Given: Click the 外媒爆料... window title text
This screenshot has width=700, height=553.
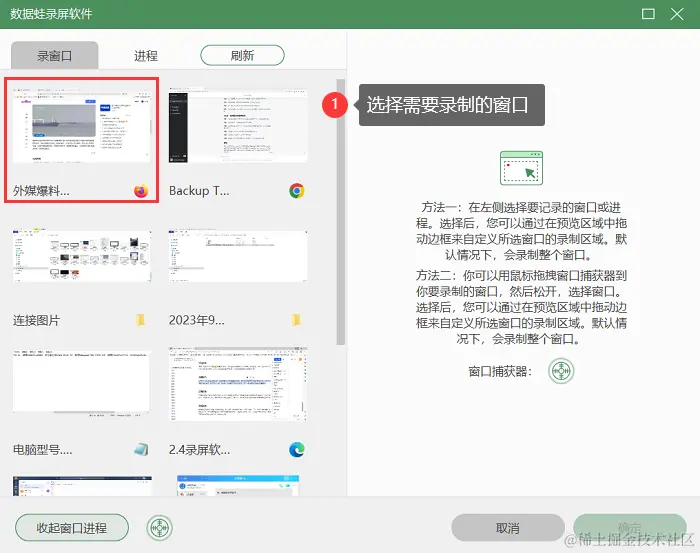Looking at the screenshot, I should pyautogui.click(x=41, y=191).
